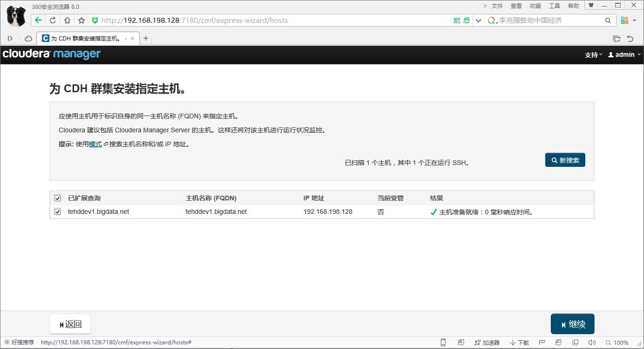644x349 pixels.
Task: Open the 下载 downloads manager
Action: (519, 342)
